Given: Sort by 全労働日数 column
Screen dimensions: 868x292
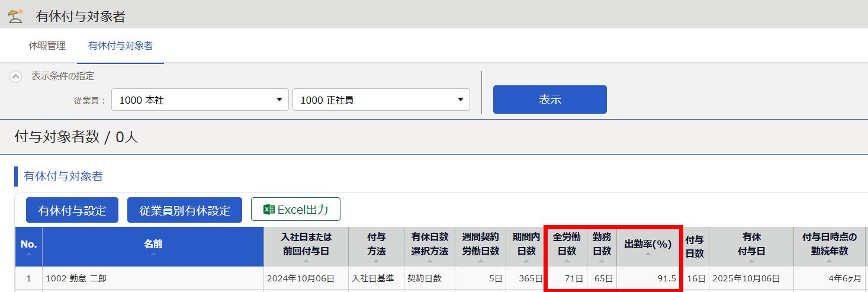Looking at the screenshot, I should tap(567, 246).
